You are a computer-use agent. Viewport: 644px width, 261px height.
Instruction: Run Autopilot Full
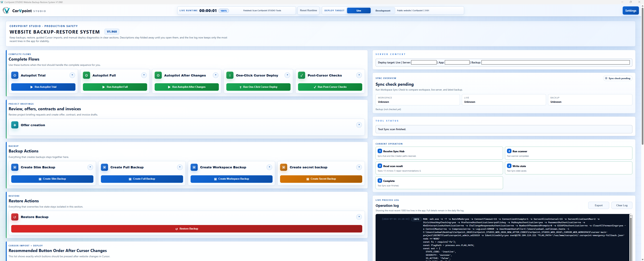pyautogui.click(x=115, y=87)
